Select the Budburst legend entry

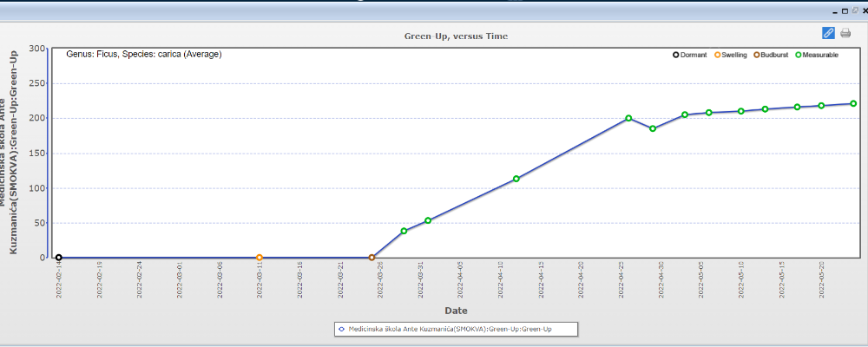point(772,55)
